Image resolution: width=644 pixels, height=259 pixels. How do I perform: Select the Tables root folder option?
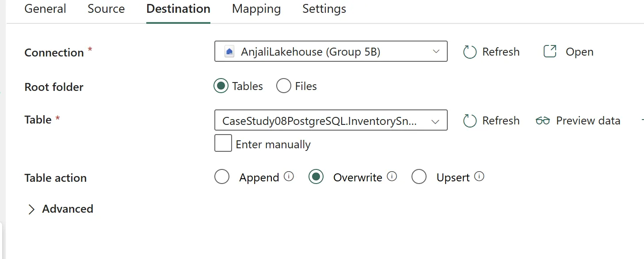(x=221, y=86)
